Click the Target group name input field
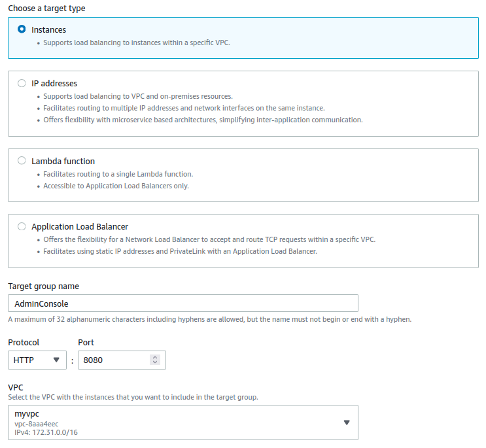This screenshot has height=448, width=486. pyautogui.click(x=183, y=303)
